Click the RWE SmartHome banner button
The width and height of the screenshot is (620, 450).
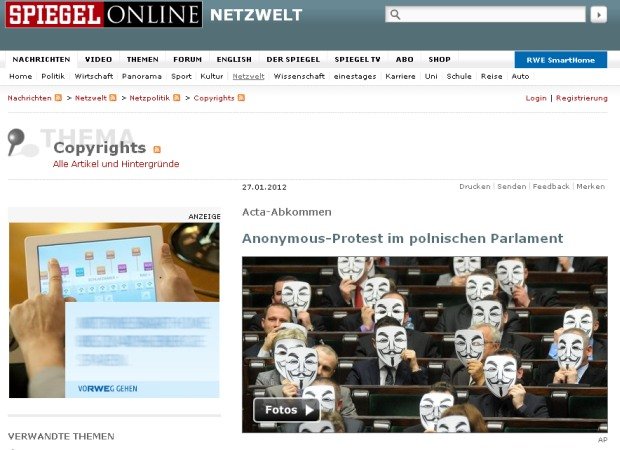point(561,60)
